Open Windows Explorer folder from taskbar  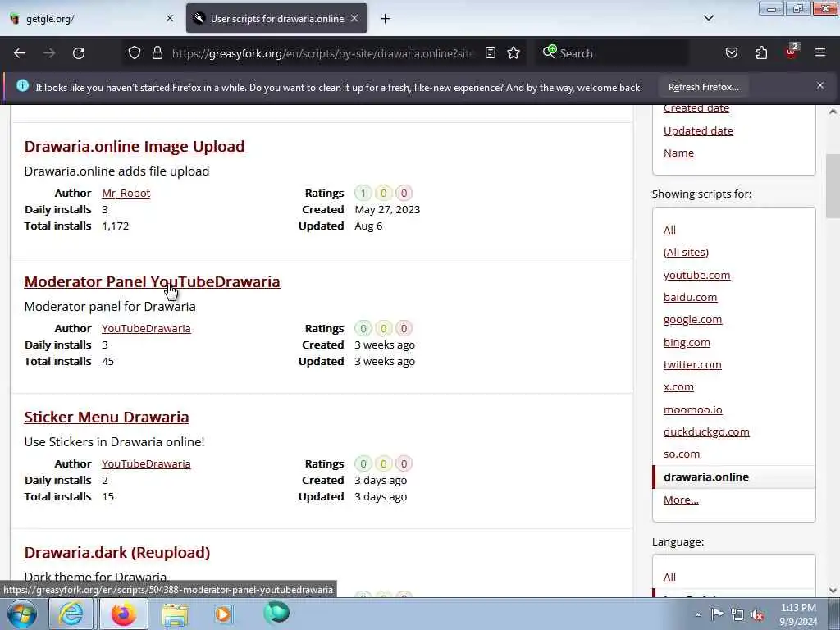coord(176,614)
